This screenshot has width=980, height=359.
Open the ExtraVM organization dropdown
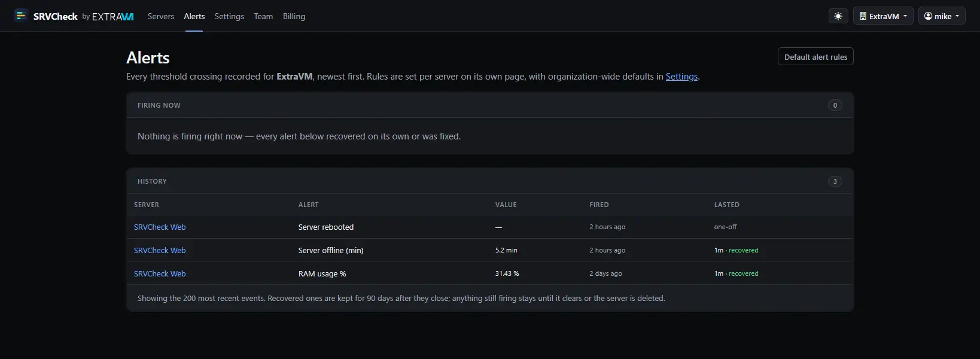pyautogui.click(x=883, y=16)
